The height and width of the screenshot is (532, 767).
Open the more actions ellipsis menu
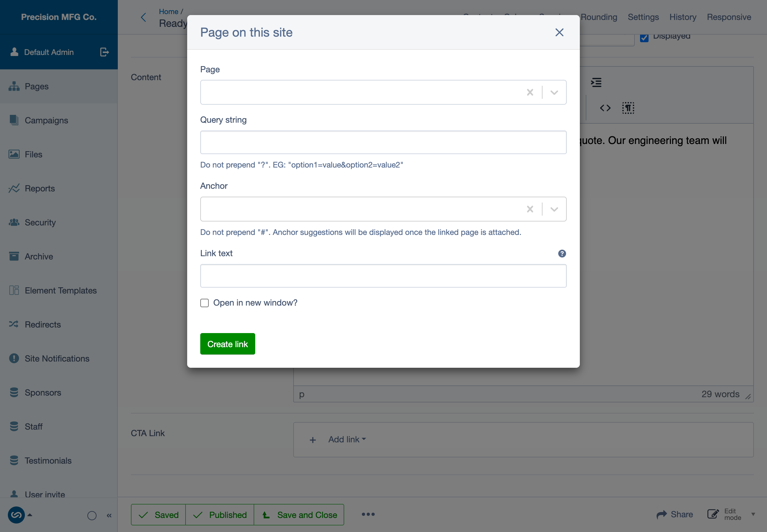pyautogui.click(x=368, y=514)
